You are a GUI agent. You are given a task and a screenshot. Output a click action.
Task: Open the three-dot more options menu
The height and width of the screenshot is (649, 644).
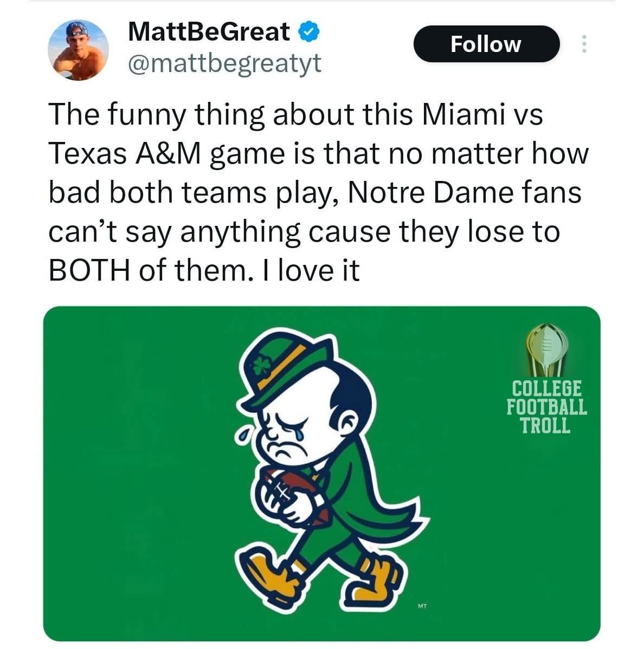(584, 44)
